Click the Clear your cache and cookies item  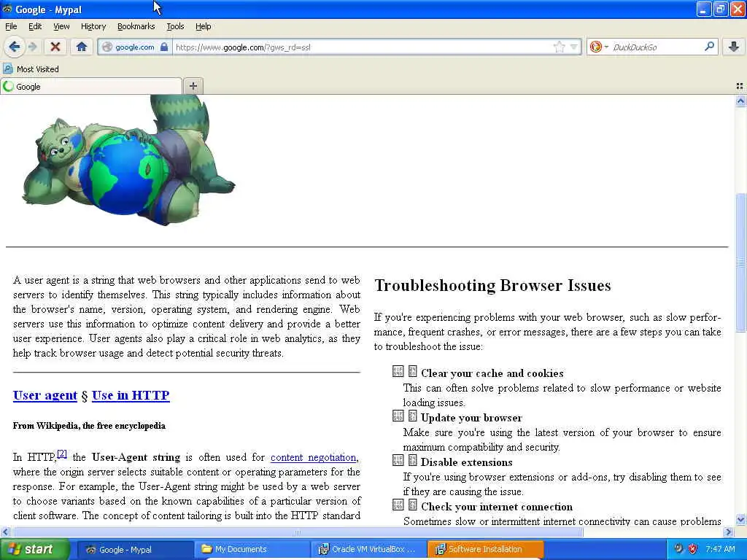(x=492, y=373)
